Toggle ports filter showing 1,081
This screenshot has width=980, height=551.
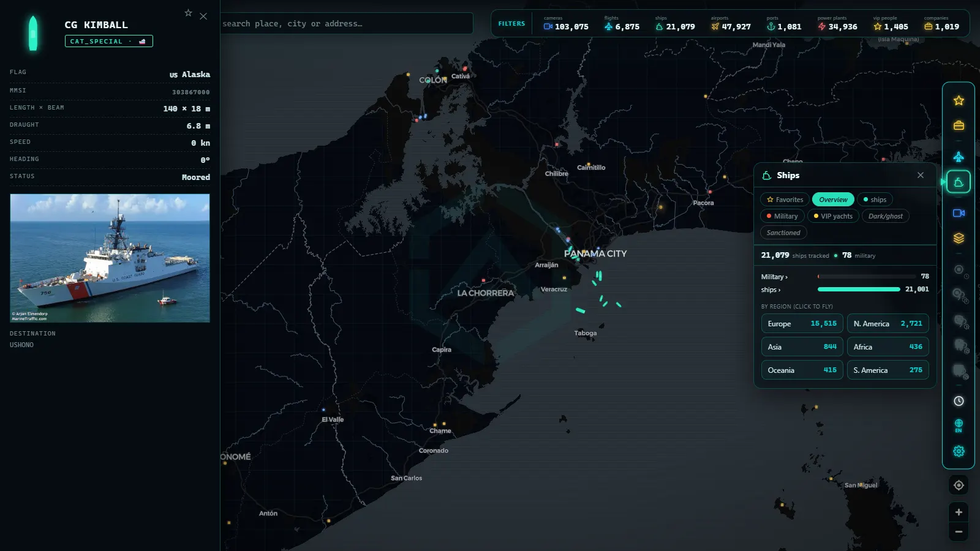pos(783,24)
